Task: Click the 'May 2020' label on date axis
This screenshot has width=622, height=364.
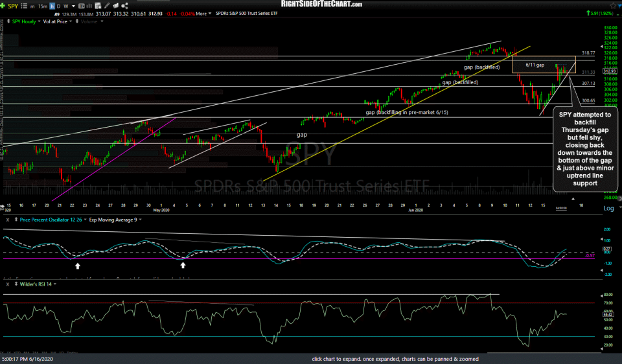Action: pyautogui.click(x=161, y=210)
